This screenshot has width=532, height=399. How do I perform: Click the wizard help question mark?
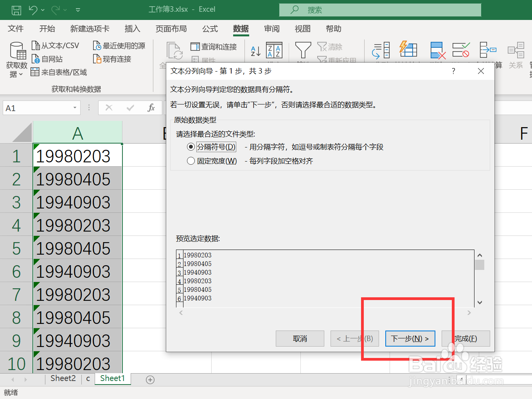(x=453, y=71)
